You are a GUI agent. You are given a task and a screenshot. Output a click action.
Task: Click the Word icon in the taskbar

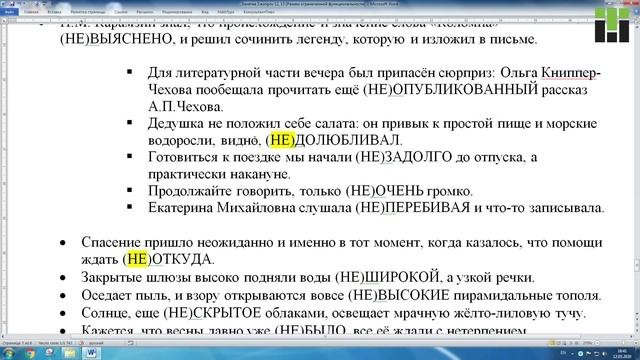coord(92,353)
